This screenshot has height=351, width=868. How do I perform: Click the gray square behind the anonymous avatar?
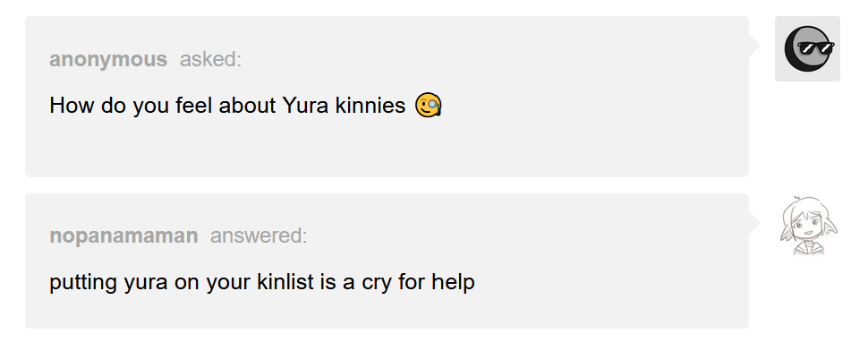[808, 48]
